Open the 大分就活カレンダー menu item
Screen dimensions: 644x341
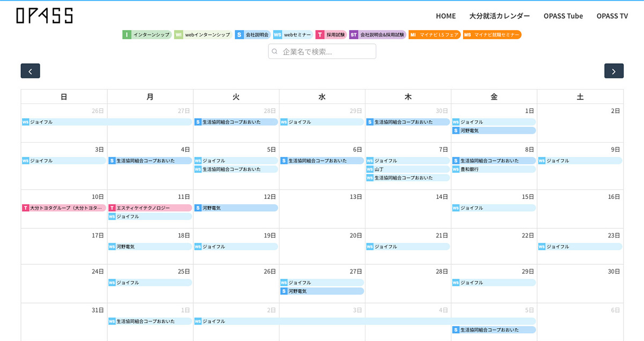(x=499, y=16)
